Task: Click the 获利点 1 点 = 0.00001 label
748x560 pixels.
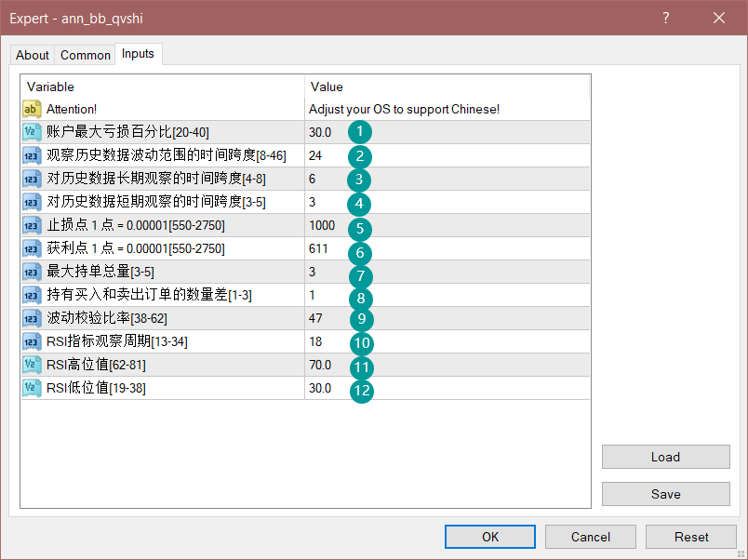Action: pos(136,248)
